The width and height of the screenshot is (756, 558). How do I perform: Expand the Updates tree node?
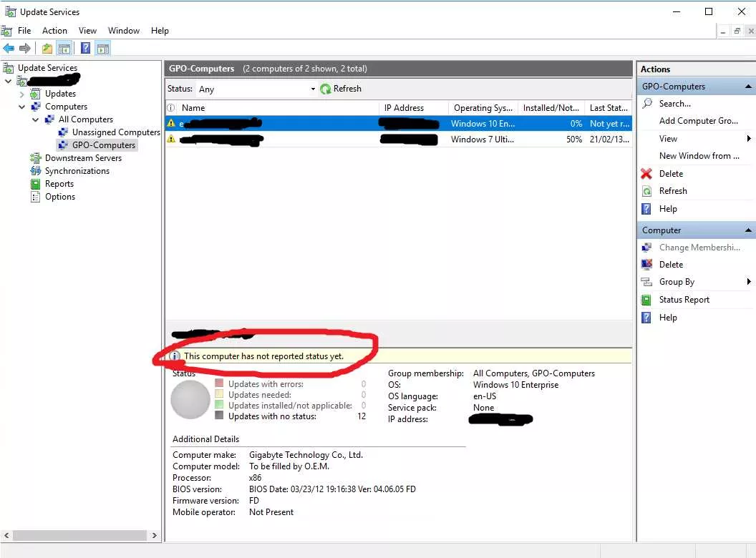point(21,94)
